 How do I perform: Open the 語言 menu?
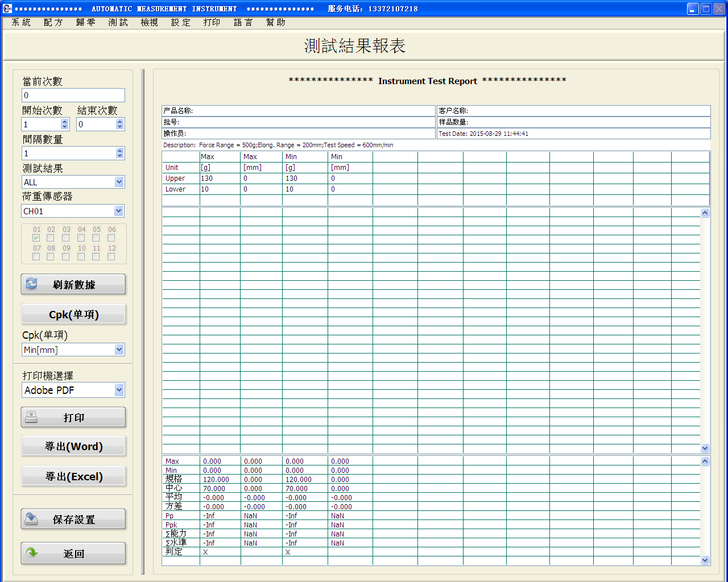243,22
